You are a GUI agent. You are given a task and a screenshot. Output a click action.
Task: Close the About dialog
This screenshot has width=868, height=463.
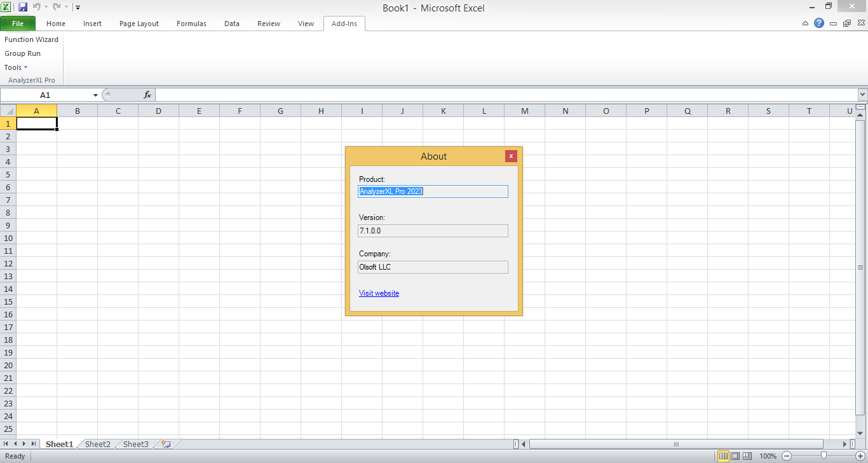pyautogui.click(x=511, y=156)
